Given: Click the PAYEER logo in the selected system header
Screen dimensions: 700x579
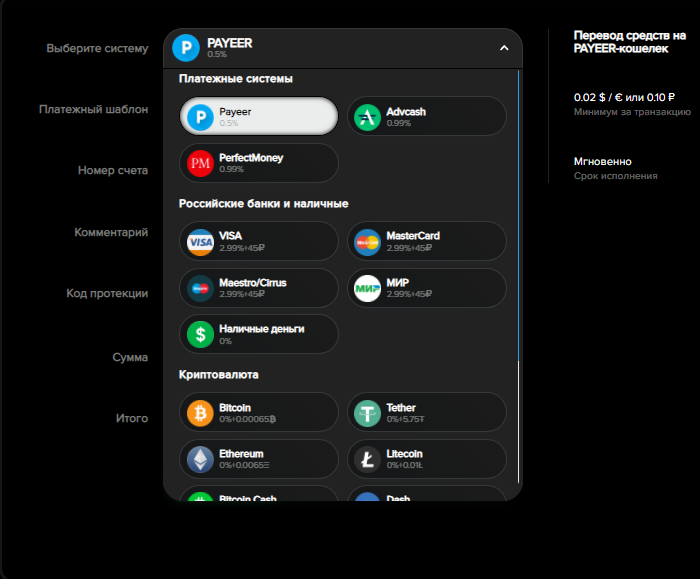Looking at the screenshot, I should 186,48.
